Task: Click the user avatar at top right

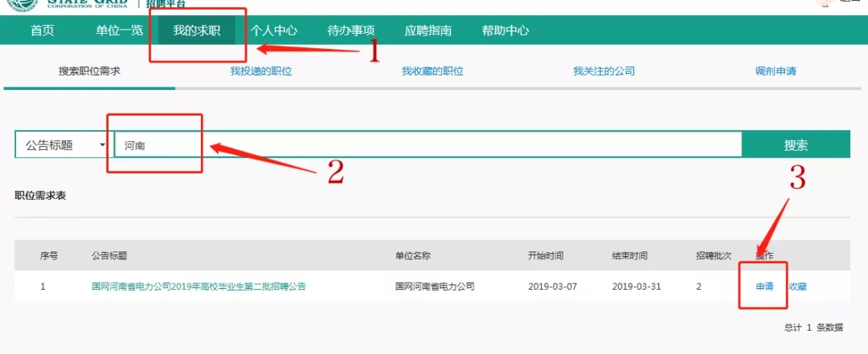Action: 823,2
